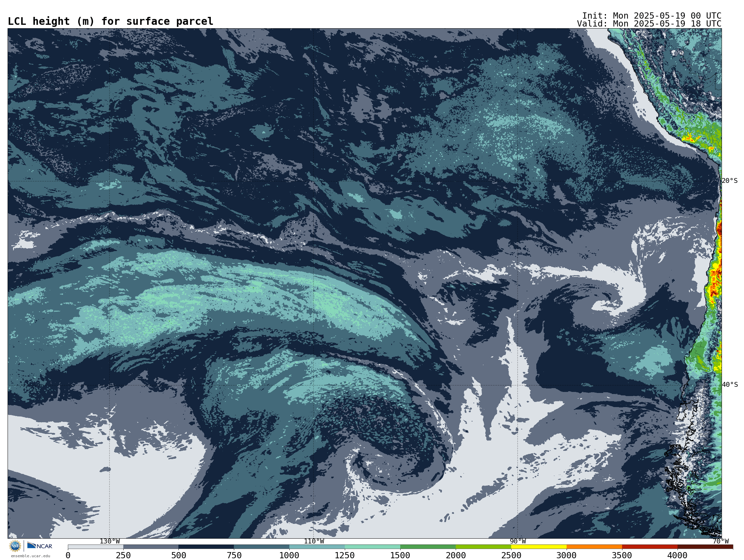The width and height of the screenshot is (744, 560).
Task: Click the NSF logo icon
Action: coord(15,546)
